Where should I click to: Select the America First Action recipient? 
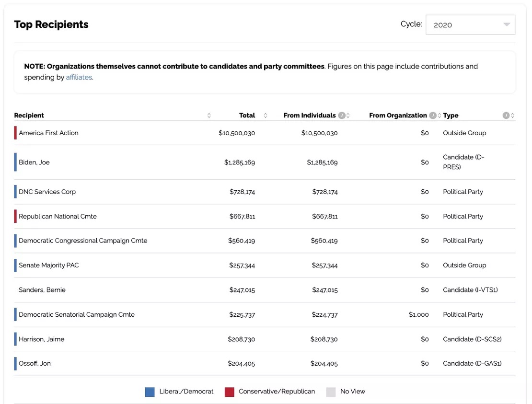click(48, 133)
